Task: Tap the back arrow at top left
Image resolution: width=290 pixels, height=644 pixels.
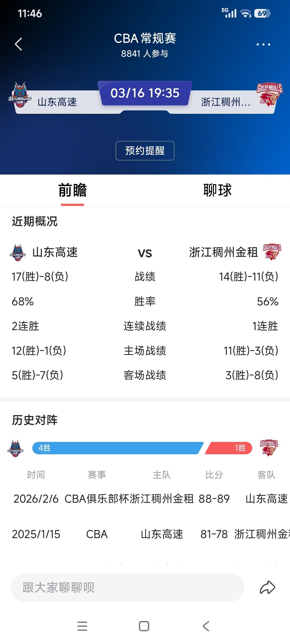Action: tap(18, 44)
